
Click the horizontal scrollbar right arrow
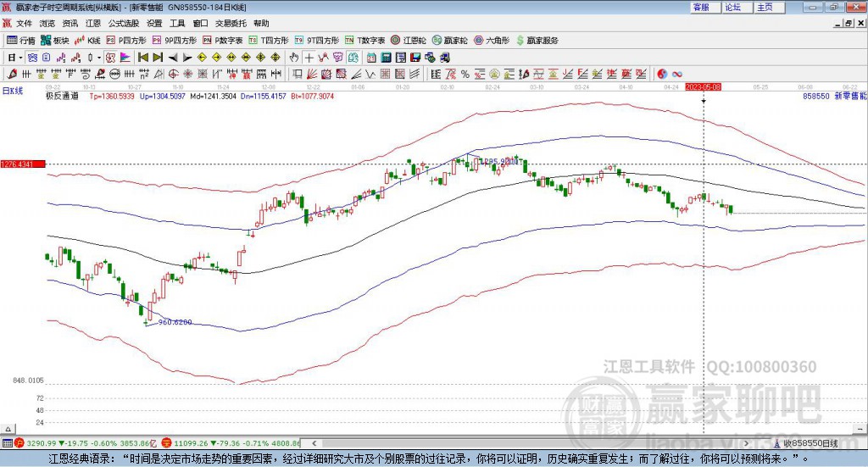(x=746, y=443)
